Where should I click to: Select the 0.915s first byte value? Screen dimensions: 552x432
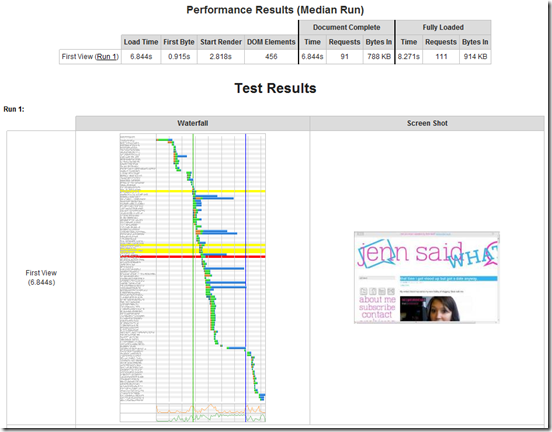pyautogui.click(x=179, y=57)
